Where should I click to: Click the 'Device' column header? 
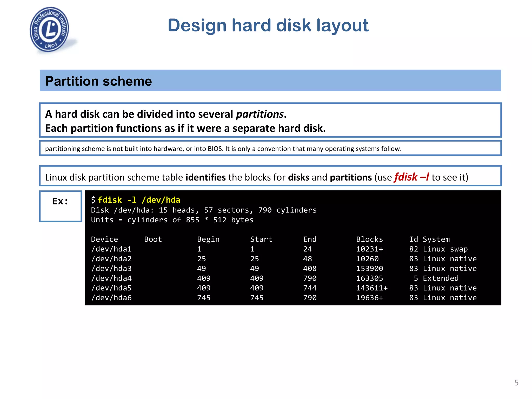[x=104, y=239]
